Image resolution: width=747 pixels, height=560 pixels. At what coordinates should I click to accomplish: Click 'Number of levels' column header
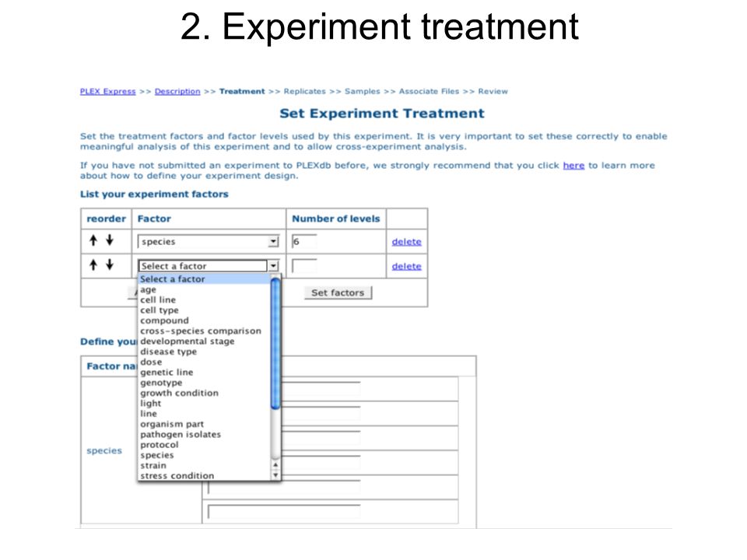point(336,219)
